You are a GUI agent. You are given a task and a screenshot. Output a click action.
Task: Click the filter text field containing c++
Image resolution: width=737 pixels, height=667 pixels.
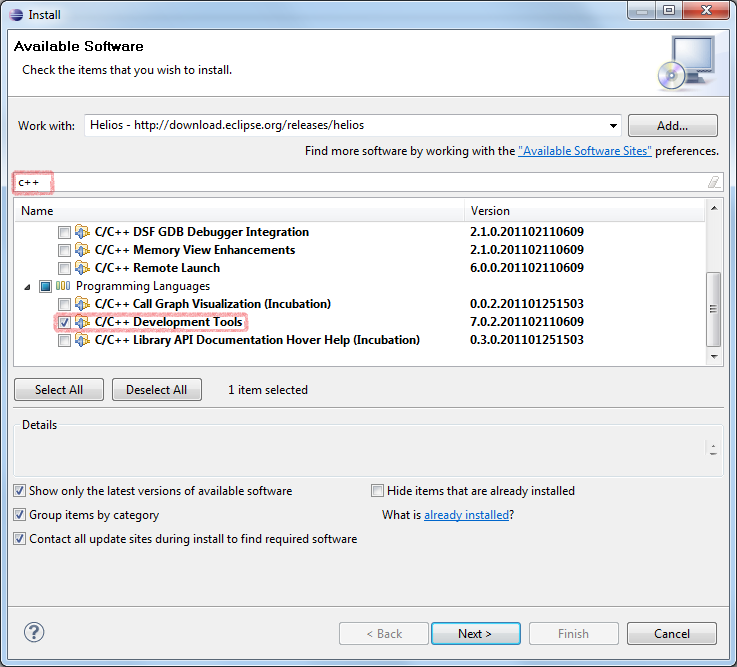point(360,182)
